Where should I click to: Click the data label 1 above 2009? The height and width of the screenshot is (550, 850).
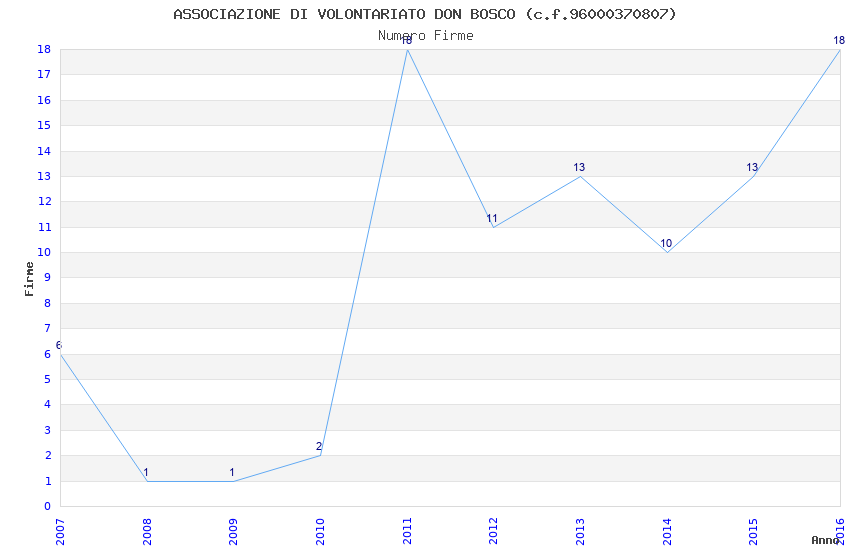click(232, 473)
